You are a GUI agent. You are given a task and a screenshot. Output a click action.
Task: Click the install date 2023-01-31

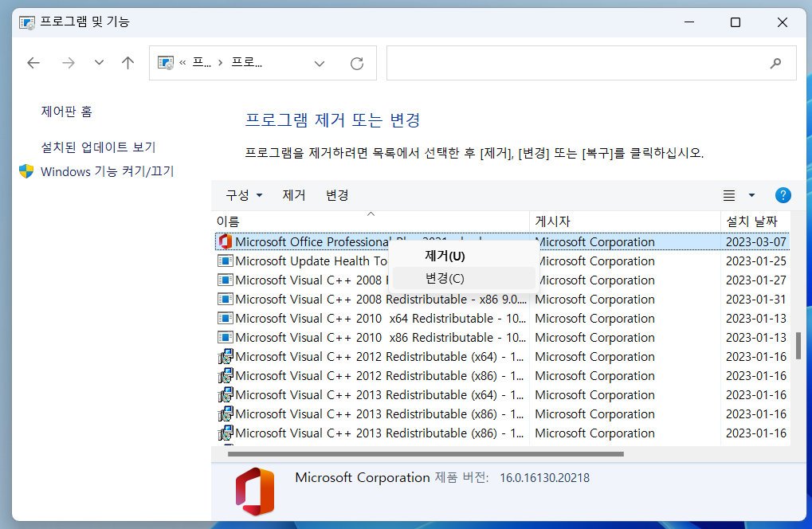click(756, 300)
